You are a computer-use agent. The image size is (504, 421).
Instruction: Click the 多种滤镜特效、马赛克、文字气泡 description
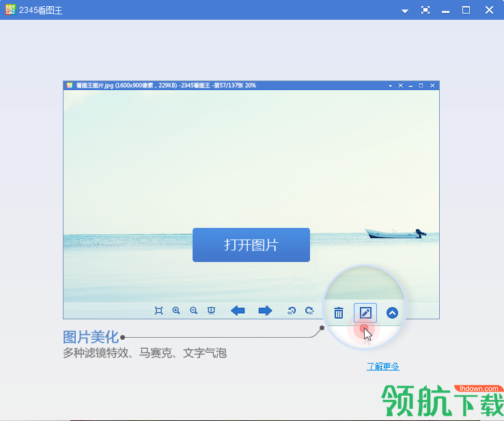[x=145, y=353]
